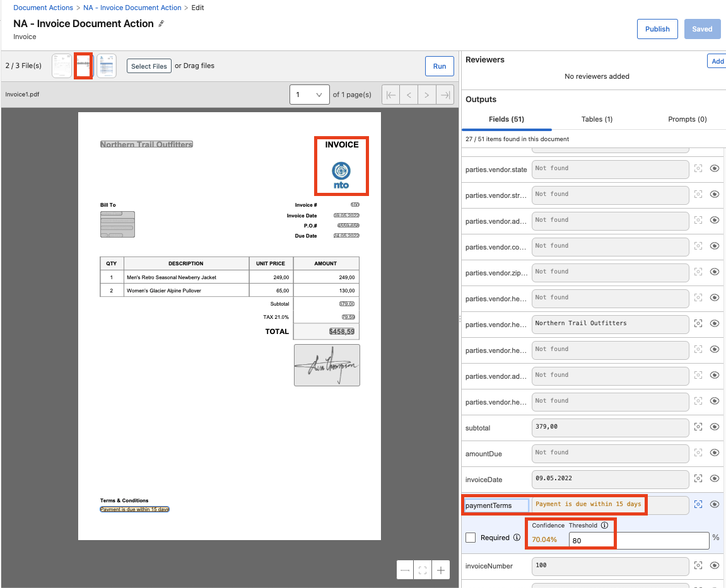Locate subtotal value in document

698,427
